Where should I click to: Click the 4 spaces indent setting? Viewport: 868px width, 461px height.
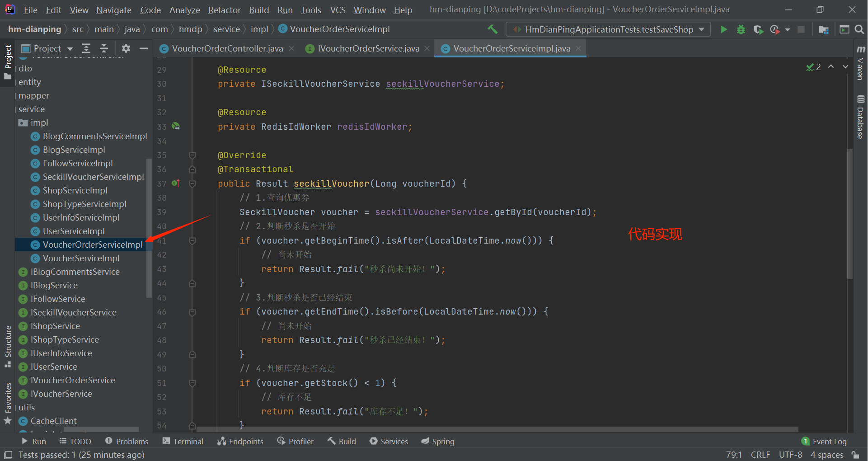pos(827,455)
